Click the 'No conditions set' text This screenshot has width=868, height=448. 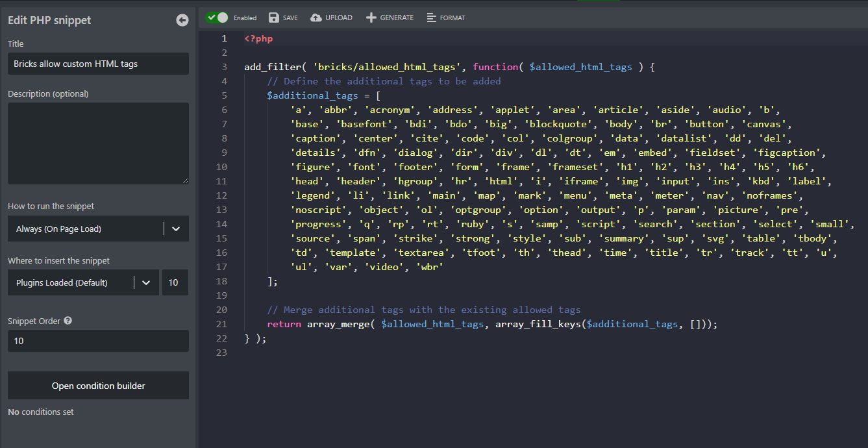(41, 412)
